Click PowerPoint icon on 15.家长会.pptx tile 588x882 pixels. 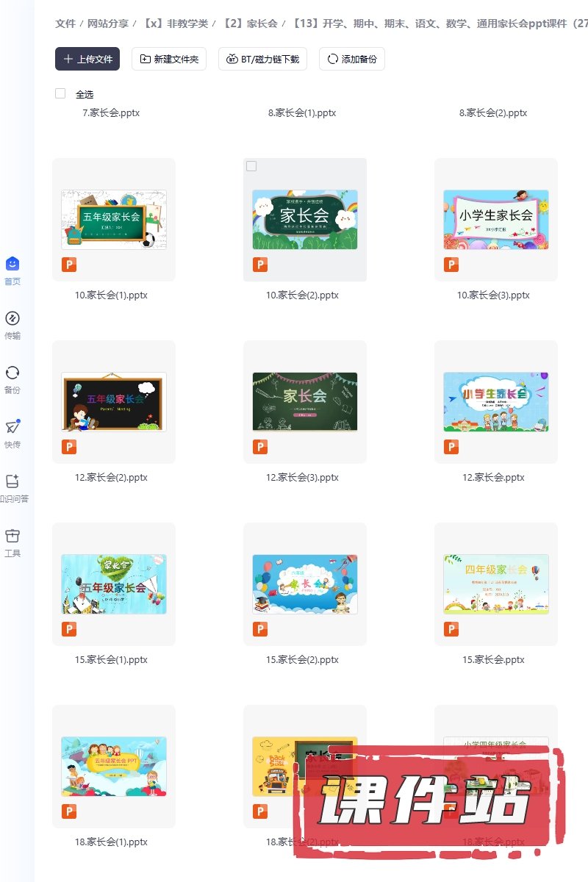click(x=451, y=629)
